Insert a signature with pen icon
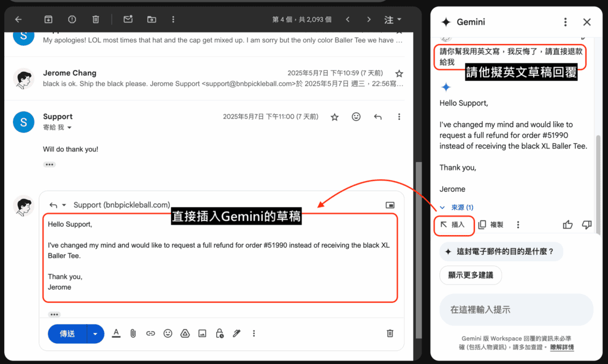The width and height of the screenshot is (608, 364). 236,333
